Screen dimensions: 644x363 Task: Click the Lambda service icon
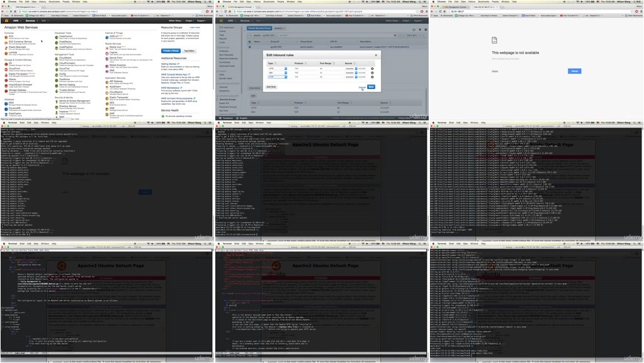click(6, 53)
